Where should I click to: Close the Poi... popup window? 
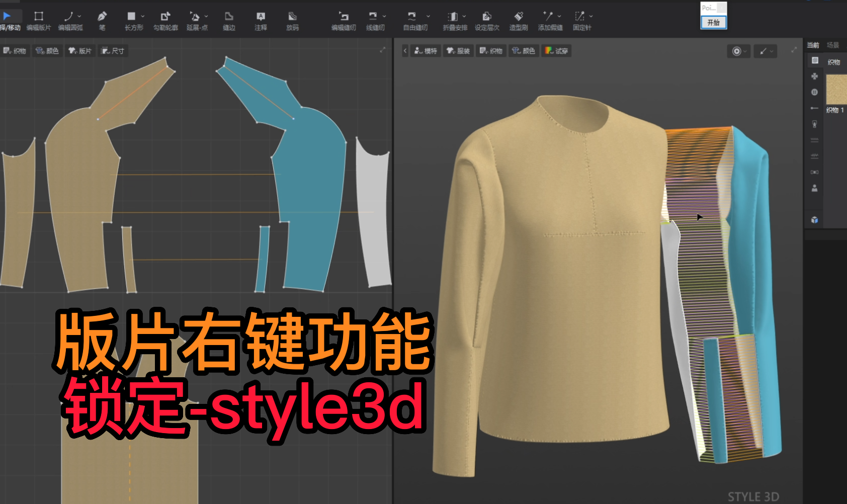722,8
